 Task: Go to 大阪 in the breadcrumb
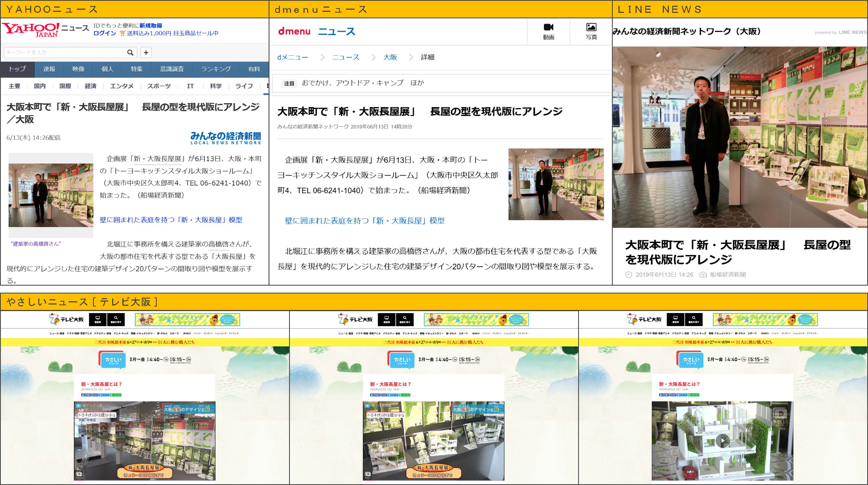(390, 57)
